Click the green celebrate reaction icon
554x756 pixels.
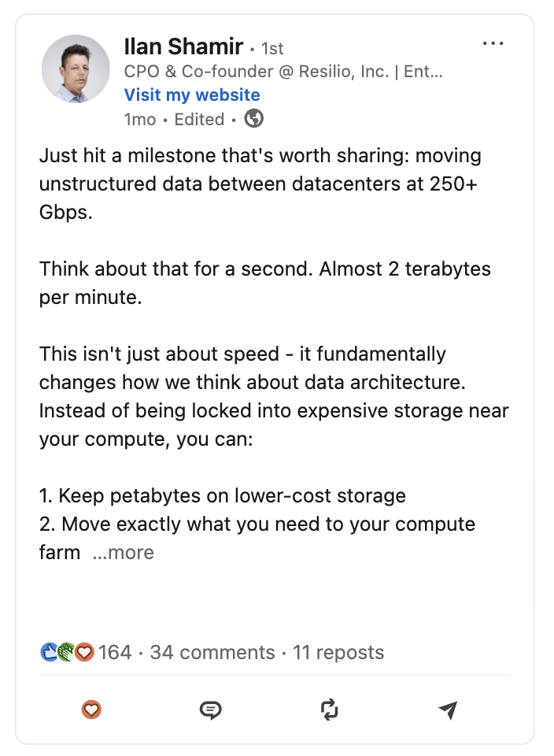(66, 652)
